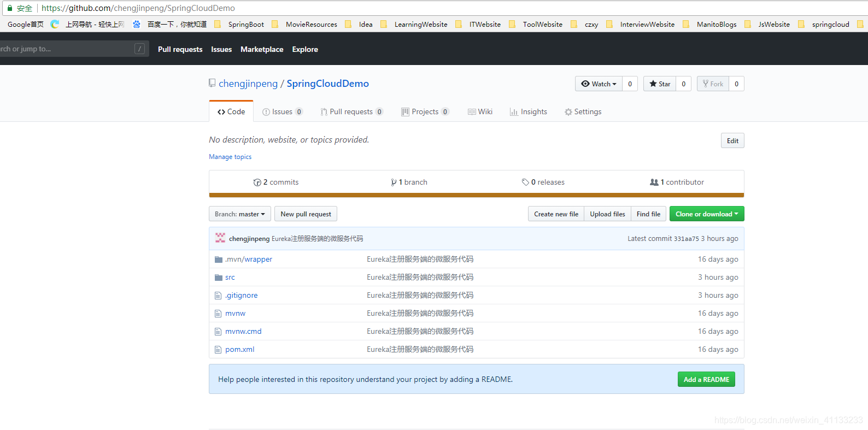Click the Find file button
Image resolution: width=868 pixels, height=430 pixels.
click(x=648, y=214)
